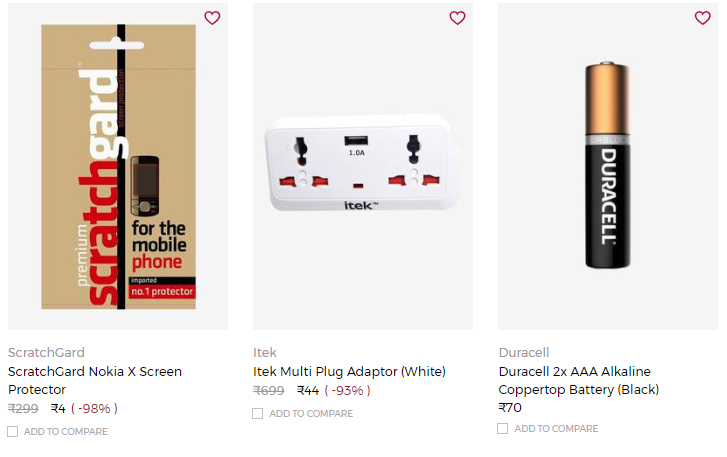Open ScratchGard Nokia X Screen Protector title
727x457 pixels.
click(95, 381)
